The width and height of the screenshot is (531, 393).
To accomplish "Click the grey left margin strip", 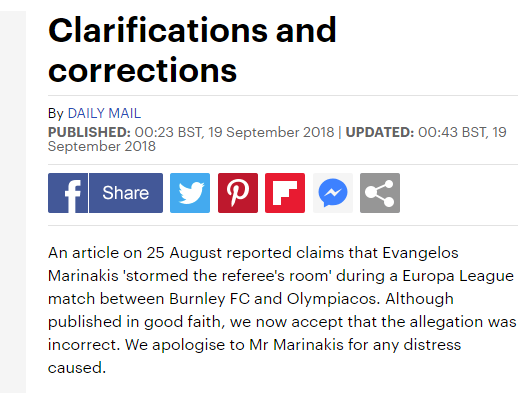I will [13, 202].
